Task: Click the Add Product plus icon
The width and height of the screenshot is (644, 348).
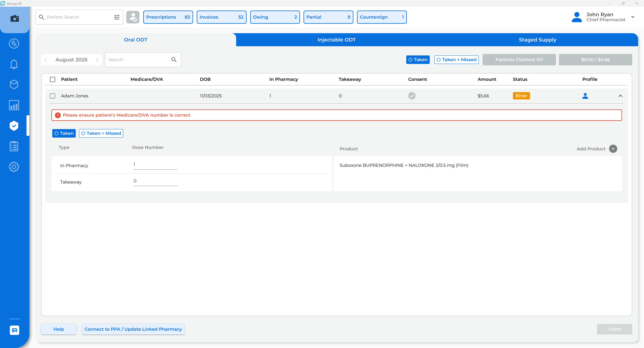Action: click(x=613, y=149)
